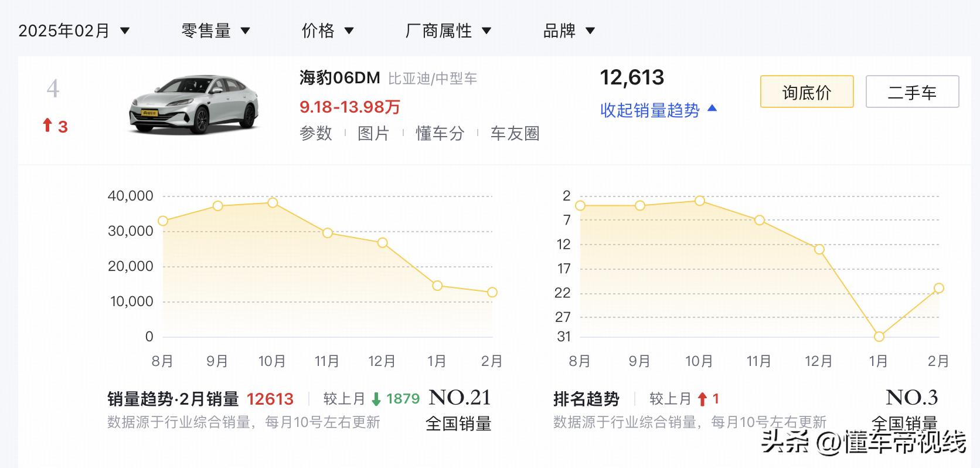
Task: Expand the 零售量 filter dropdown
Action: click(216, 30)
